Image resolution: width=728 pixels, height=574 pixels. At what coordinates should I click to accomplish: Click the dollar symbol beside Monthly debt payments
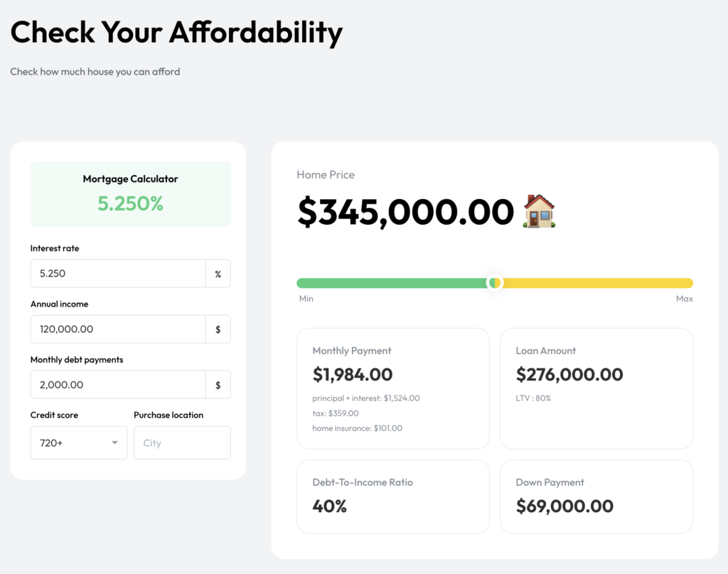point(218,385)
